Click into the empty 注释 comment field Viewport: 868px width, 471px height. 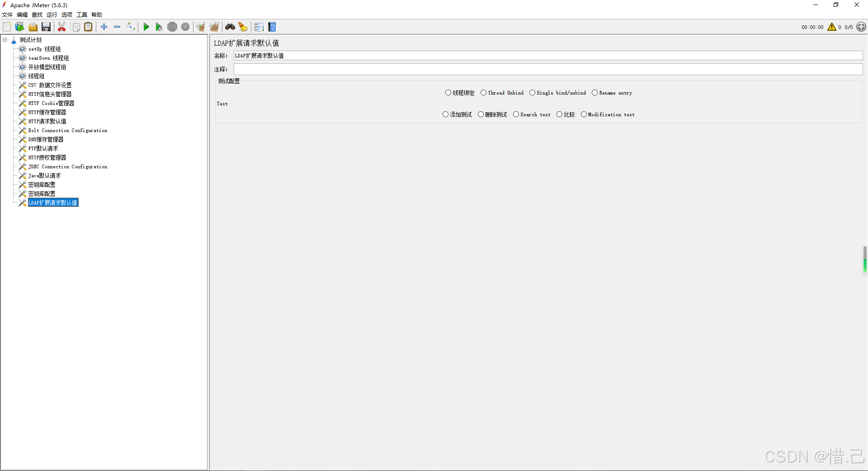[548, 69]
